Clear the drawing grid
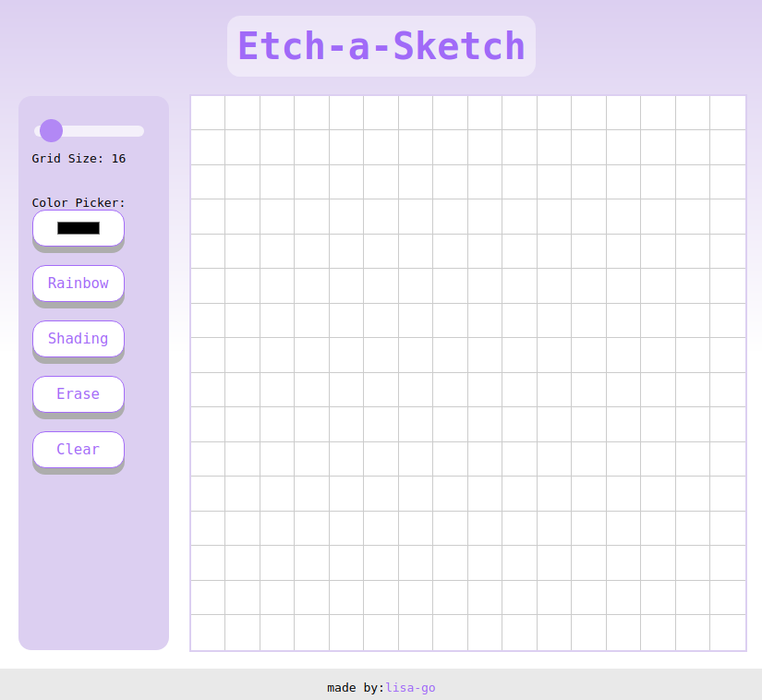Image resolution: width=762 pixels, height=700 pixels. pyautogui.click(x=78, y=450)
